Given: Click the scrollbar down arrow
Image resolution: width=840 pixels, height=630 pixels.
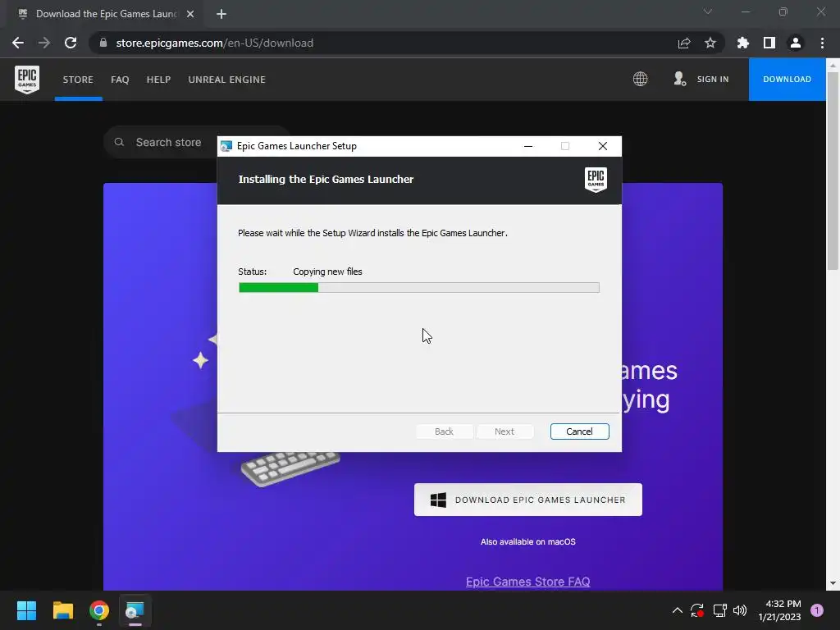Looking at the screenshot, I should [x=833, y=583].
